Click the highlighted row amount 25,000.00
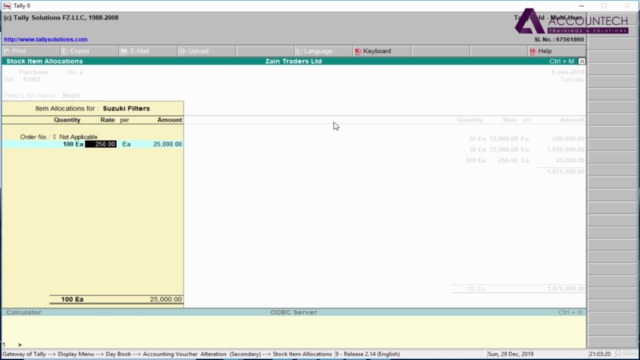This screenshot has width=640, height=360. pos(167,144)
